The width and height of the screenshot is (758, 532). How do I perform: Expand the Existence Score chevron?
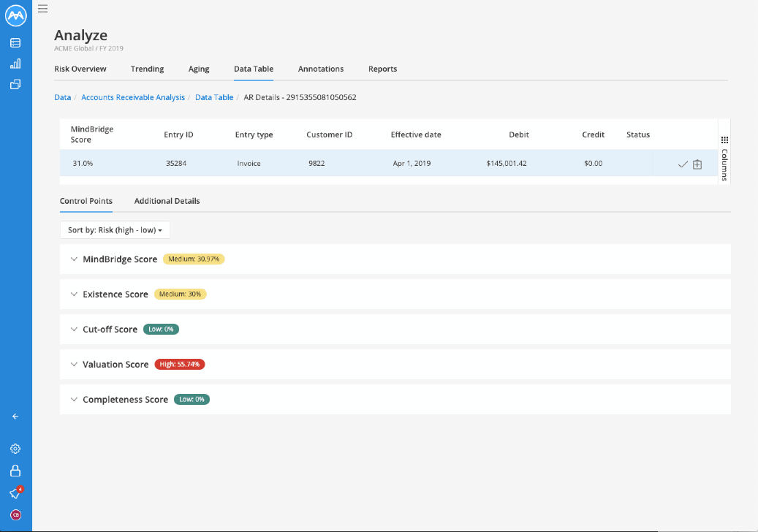(74, 294)
